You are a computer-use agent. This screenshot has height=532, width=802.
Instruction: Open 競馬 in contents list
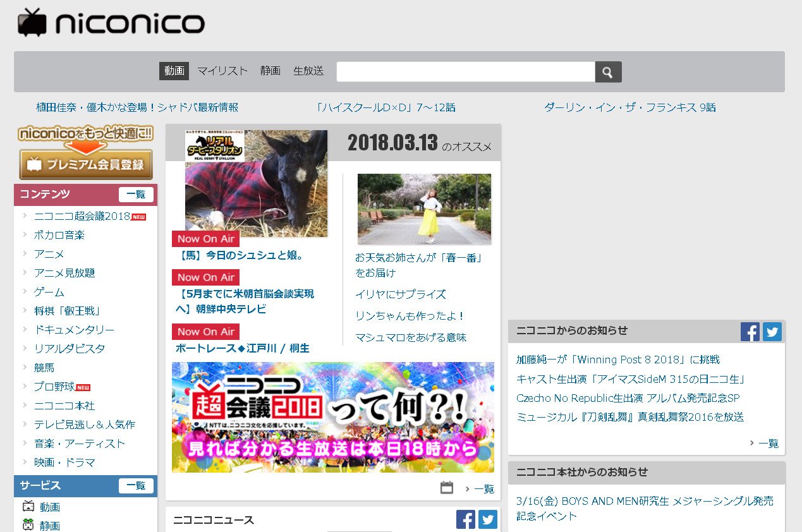[44, 368]
